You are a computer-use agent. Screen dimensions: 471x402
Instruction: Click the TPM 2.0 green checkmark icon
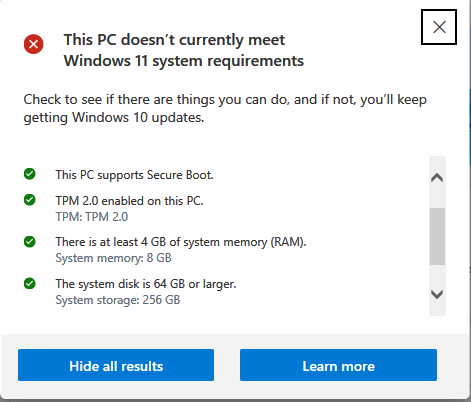30,200
